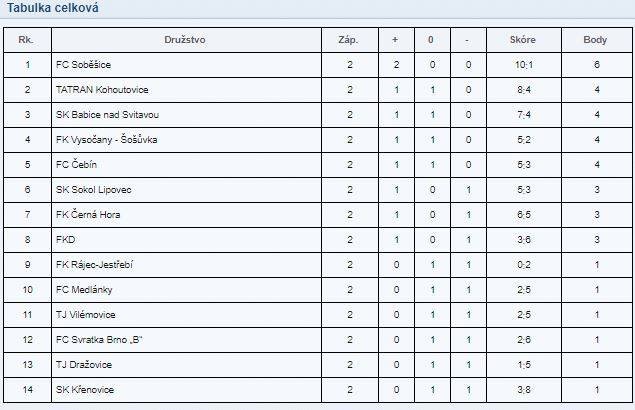Image resolution: width=635 pixels, height=410 pixels.
Task: Click FC Čebín team name
Action: (76, 164)
